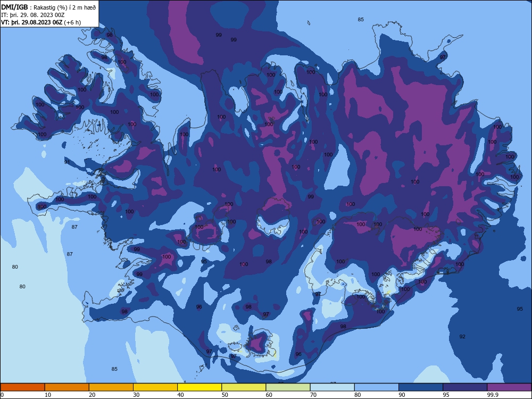Select the '95' label on the legend scale
Viewport: 532px width, 399px height.
pyautogui.click(x=446, y=395)
